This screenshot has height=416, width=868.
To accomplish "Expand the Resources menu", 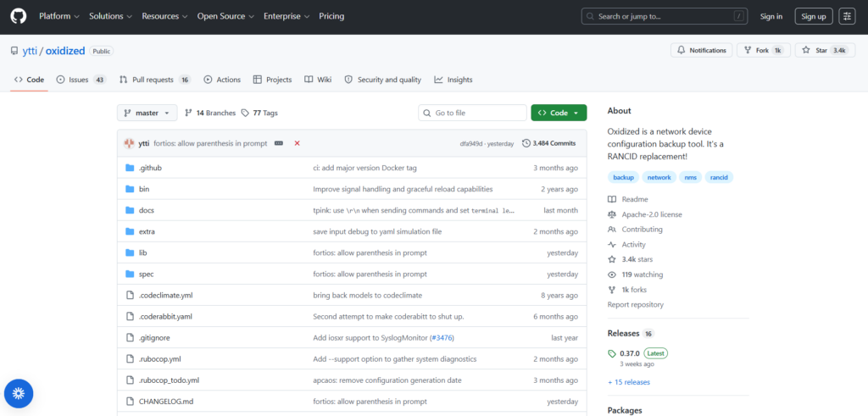I will click(164, 17).
